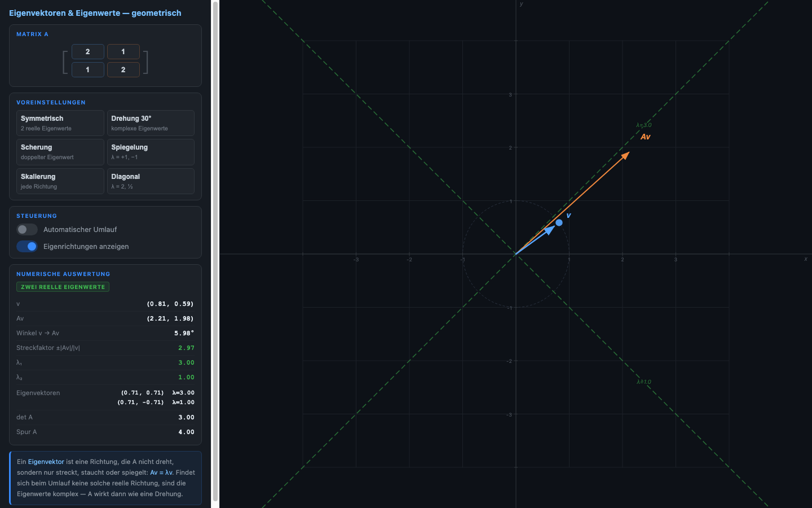812x508 pixels.
Task: Click the formula Av = λv
Action: click(161, 472)
